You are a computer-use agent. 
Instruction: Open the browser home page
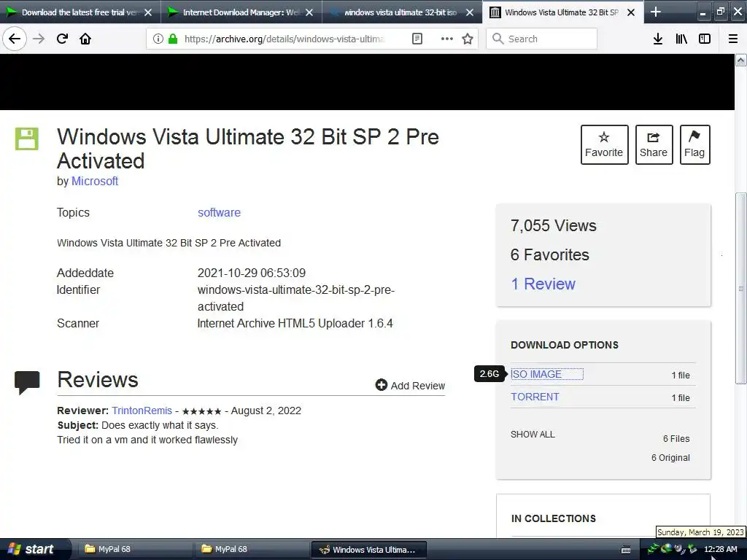85,39
